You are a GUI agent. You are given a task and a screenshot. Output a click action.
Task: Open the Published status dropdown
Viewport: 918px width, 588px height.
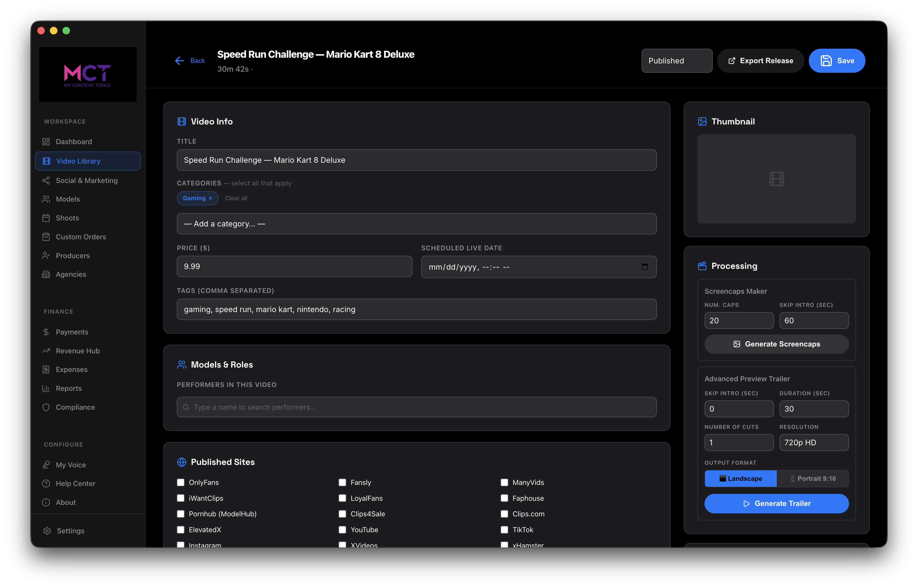(x=677, y=60)
